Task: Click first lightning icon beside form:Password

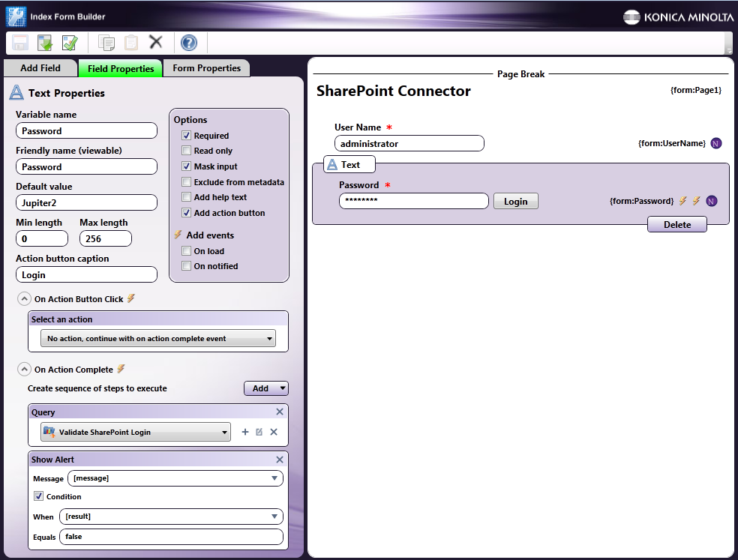Action: [x=682, y=201]
